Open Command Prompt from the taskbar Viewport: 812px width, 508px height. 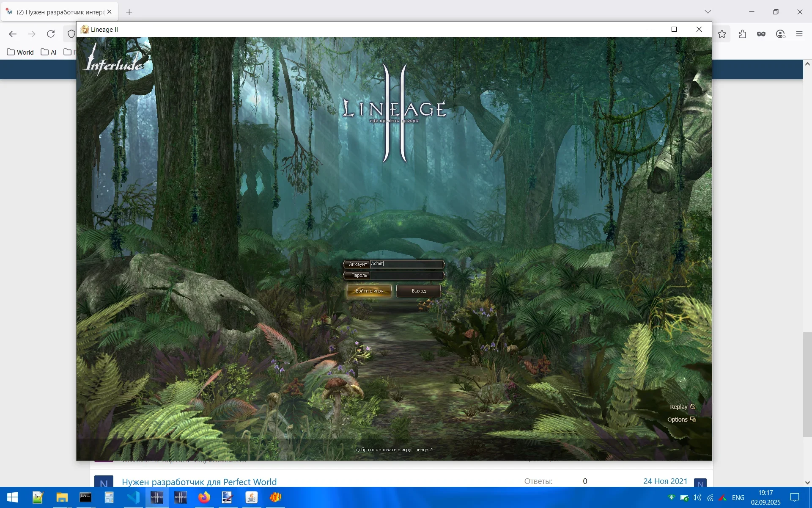[85, 497]
